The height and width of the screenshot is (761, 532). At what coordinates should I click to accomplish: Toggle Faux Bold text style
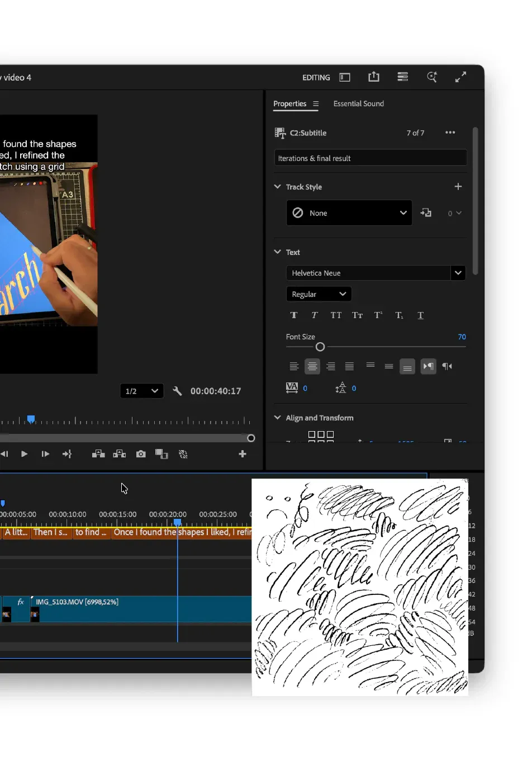(294, 315)
